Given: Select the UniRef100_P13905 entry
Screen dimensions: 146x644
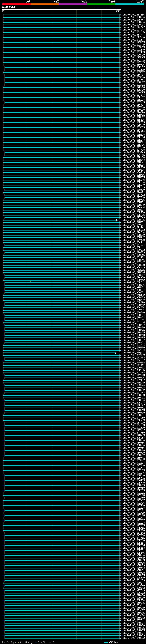Looking at the screenshot, I should (134, 270).
